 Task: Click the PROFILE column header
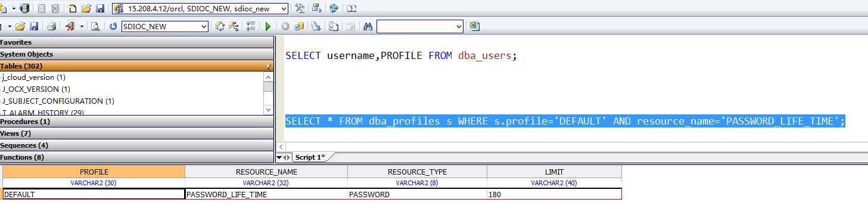[94, 172]
